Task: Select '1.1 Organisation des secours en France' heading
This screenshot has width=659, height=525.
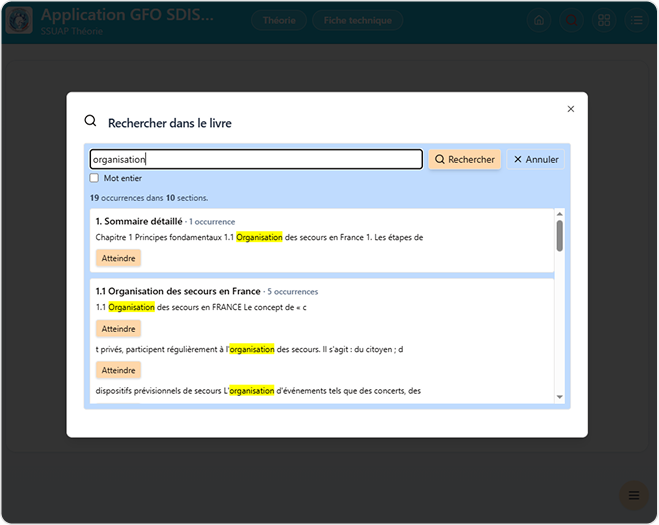Action: click(178, 291)
